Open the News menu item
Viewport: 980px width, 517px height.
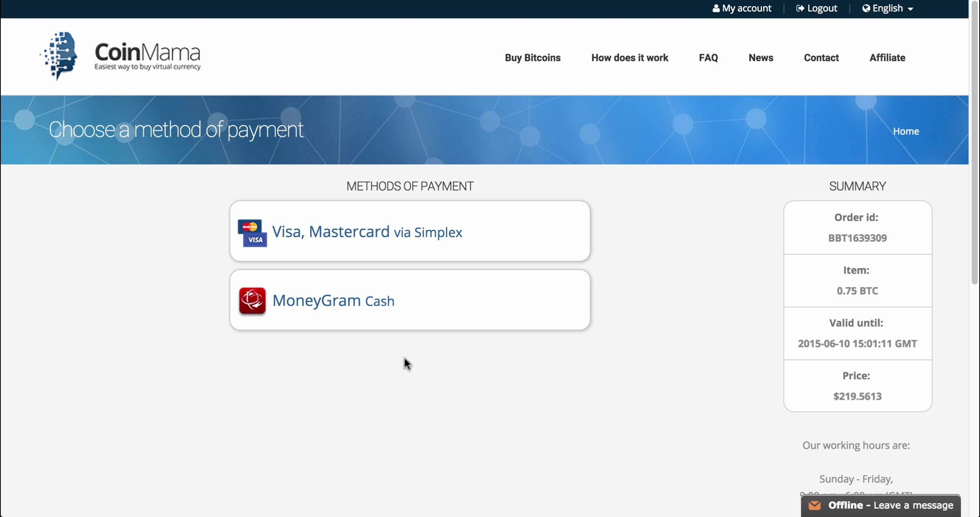[x=761, y=57]
